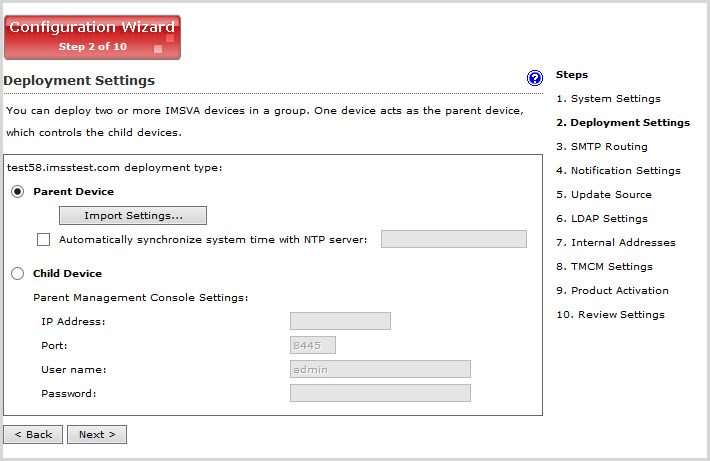
Task: Click the IP Address input field
Action: click(340, 321)
